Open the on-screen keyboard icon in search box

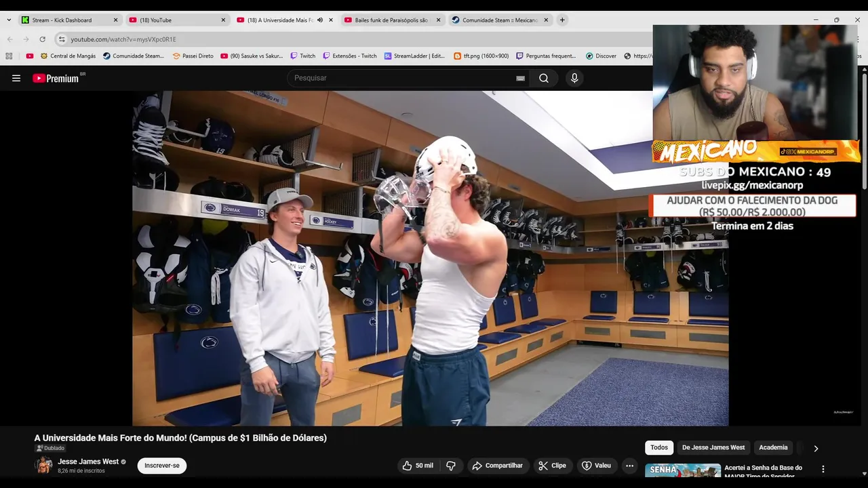[x=520, y=78]
